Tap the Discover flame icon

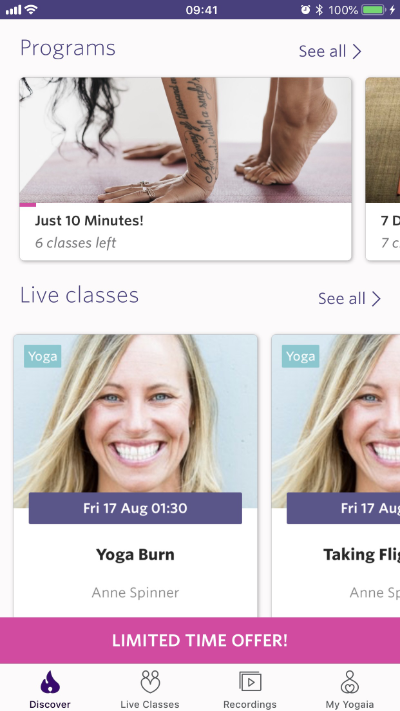point(50,682)
